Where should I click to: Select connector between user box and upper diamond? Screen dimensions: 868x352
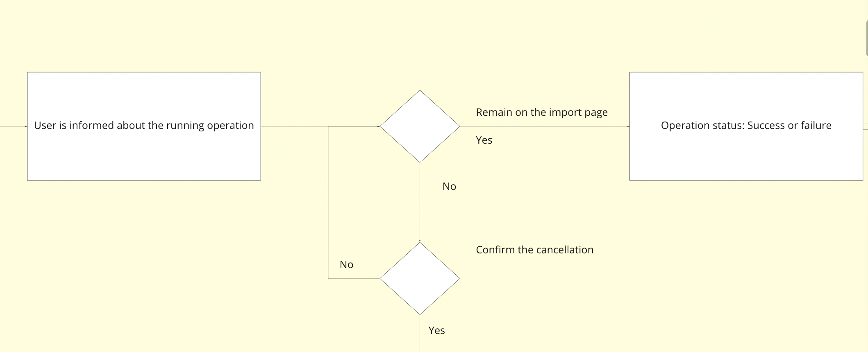click(x=294, y=126)
